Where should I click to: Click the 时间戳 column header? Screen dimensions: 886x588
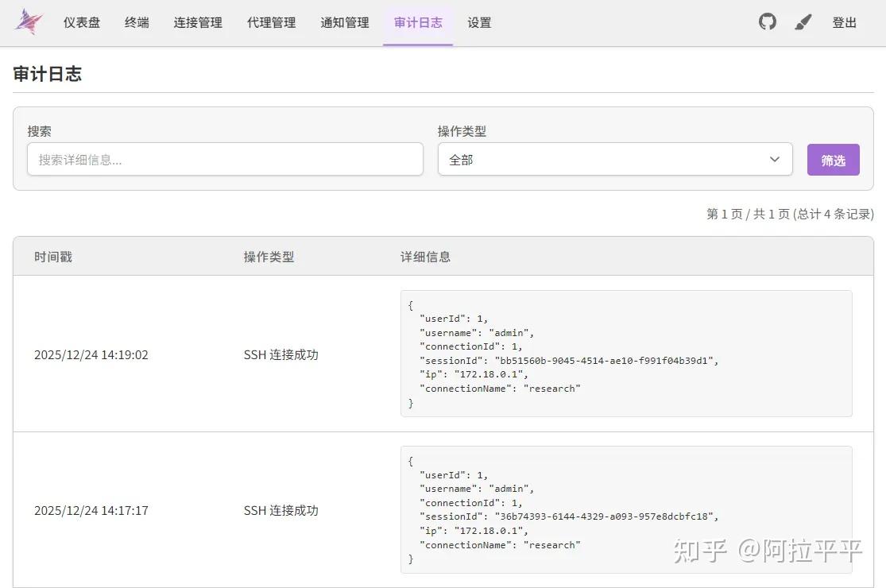pos(53,257)
